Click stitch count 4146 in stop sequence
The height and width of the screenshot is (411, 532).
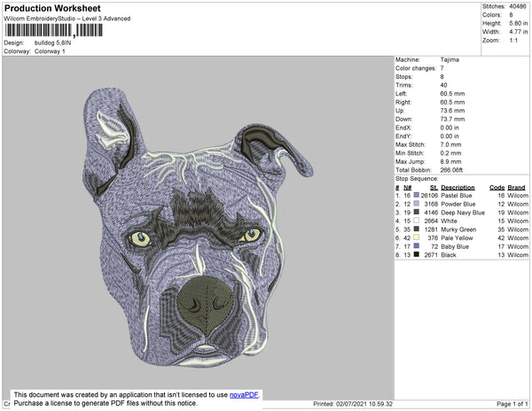click(431, 213)
